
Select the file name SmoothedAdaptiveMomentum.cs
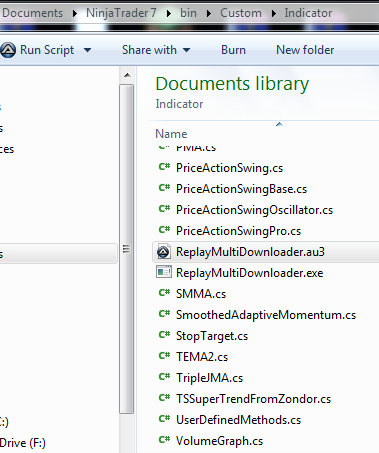point(266,315)
